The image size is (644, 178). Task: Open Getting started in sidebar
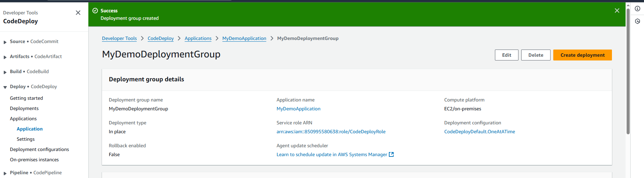[26, 98]
